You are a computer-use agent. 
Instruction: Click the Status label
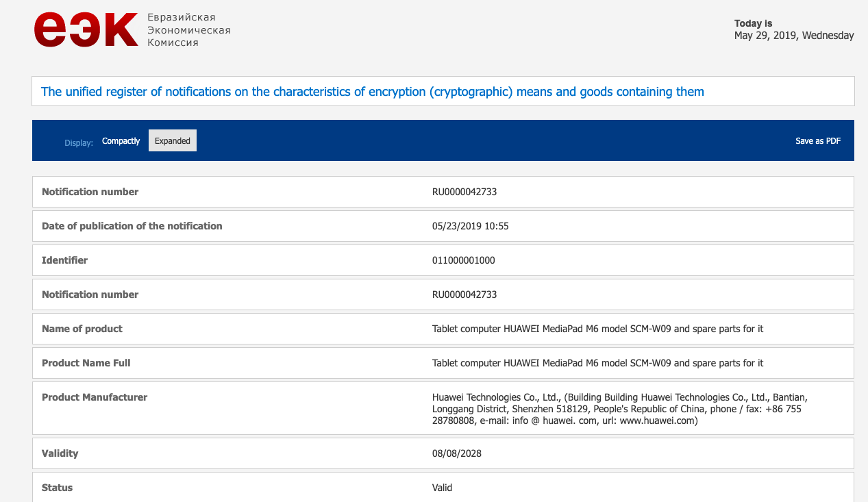[x=58, y=488]
